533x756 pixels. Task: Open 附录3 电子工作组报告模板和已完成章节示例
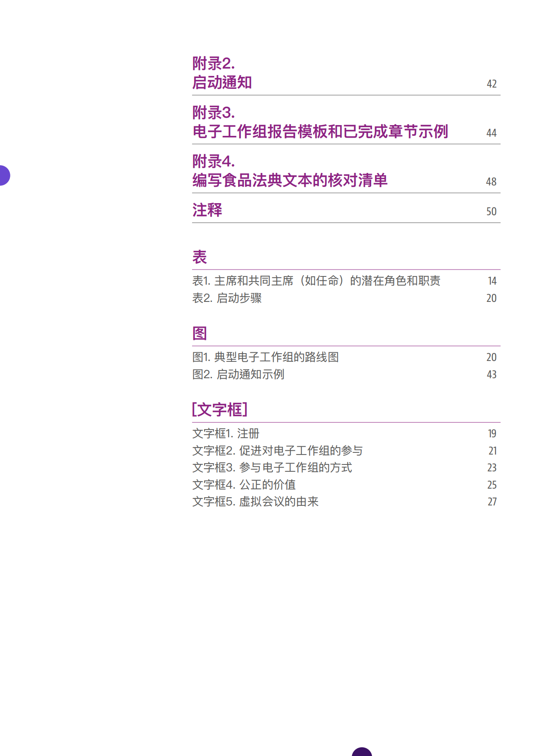320,122
